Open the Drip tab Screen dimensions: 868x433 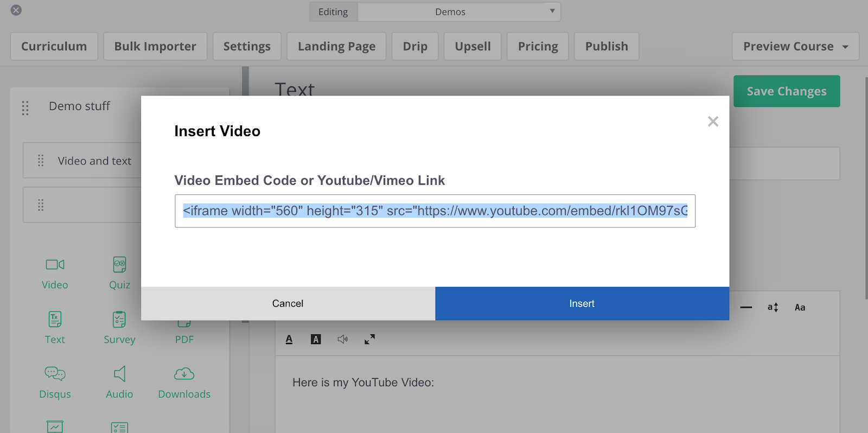point(415,46)
